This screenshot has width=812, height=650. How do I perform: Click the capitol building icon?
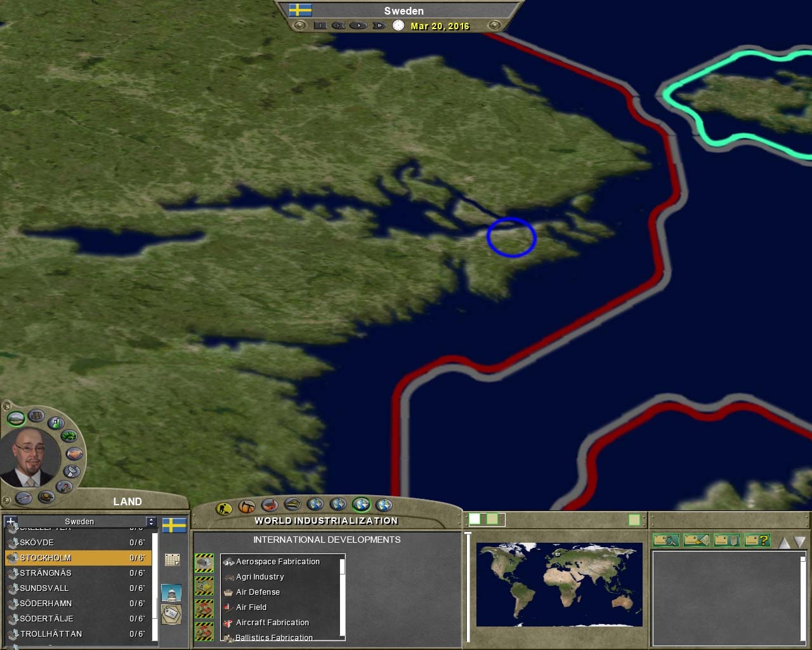coord(171,593)
